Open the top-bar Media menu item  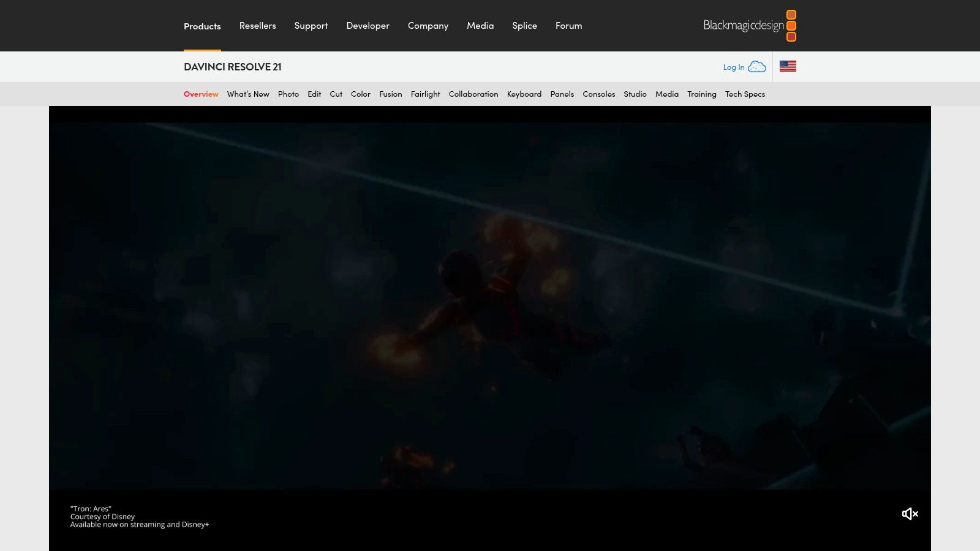click(x=480, y=26)
